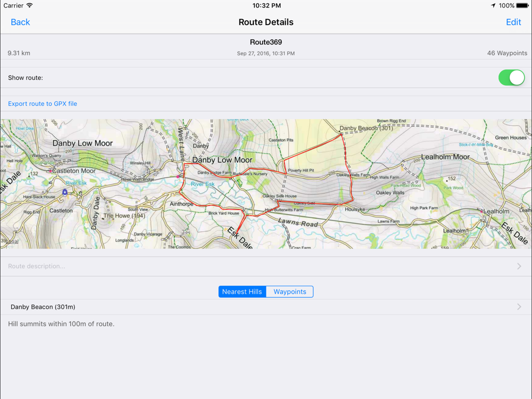Tap the route date Sep 27, 2016
The image size is (532, 399).
pyautogui.click(x=266, y=54)
